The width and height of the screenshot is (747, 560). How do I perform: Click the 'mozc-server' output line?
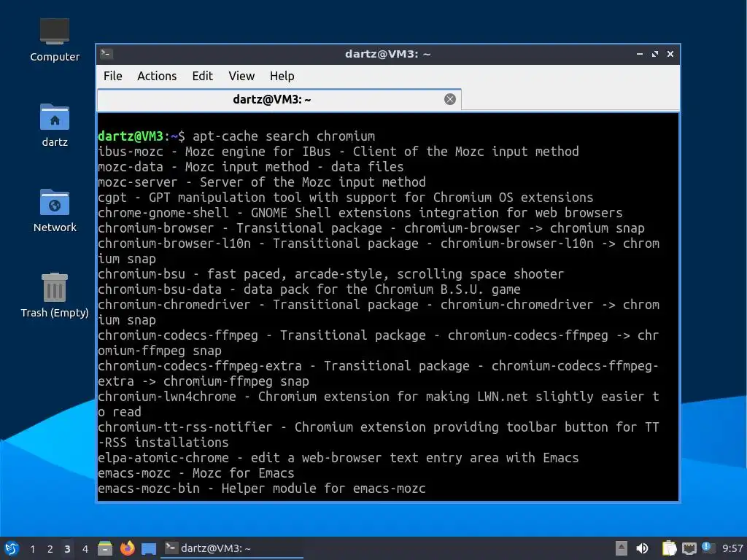[262, 182]
